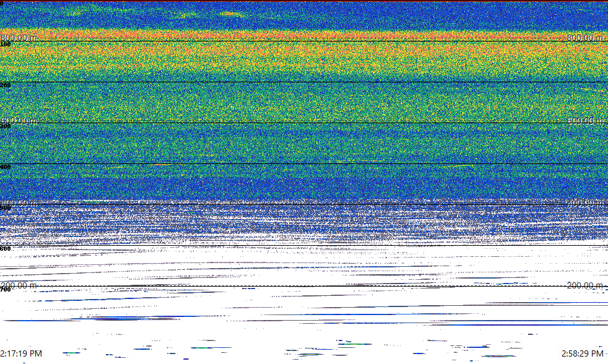Click the 2:58:29 PM end timestamp
Viewport: 608px width, 364px height.
(583, 353)
